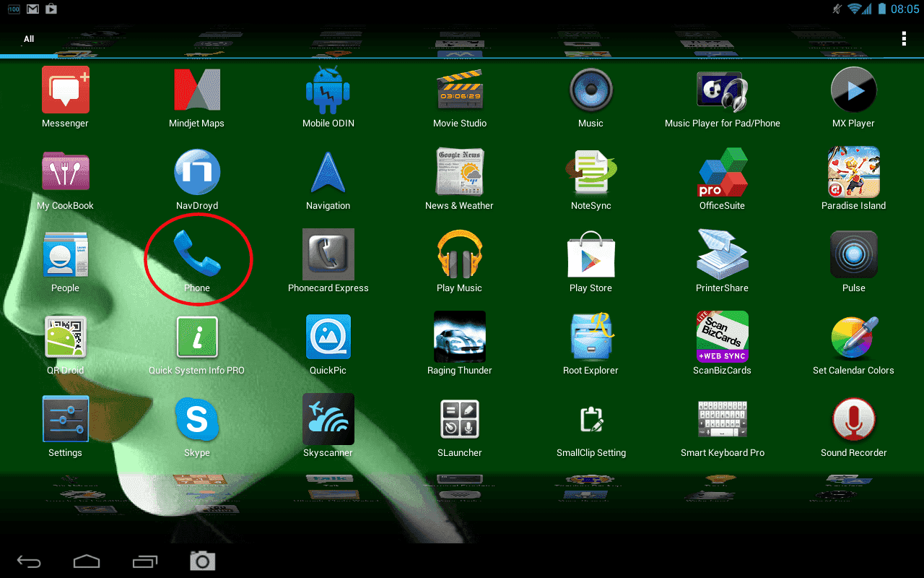Open Sound Recorder
The width and height of the screenshot is (924, 578).
[x=853, y=419]
